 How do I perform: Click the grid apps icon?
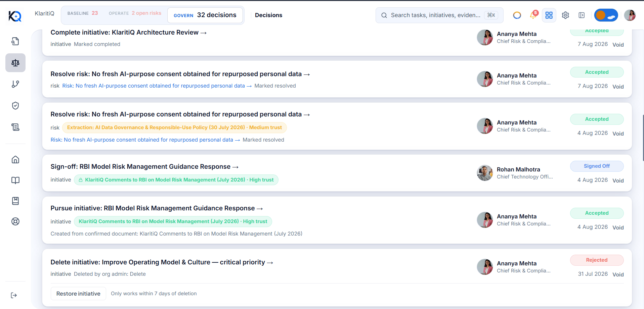549,15
